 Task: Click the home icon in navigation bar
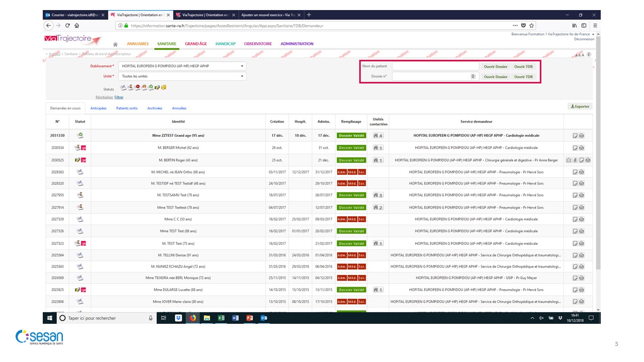[115, 44]
